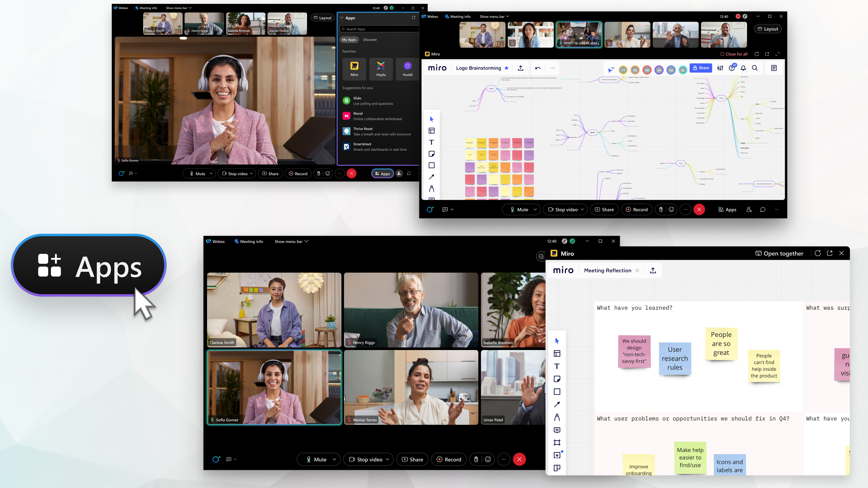Click the Miro connector line tool
This screenshot has height=488, width=868.
557,405
